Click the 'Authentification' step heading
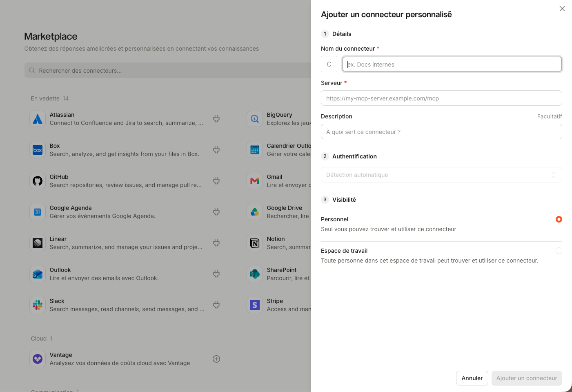 point(354,156)
